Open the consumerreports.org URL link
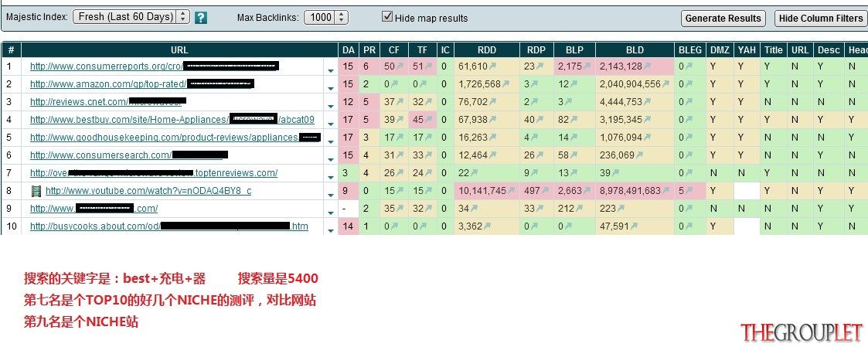The image size is (868, 347). [x=154, y=66]
